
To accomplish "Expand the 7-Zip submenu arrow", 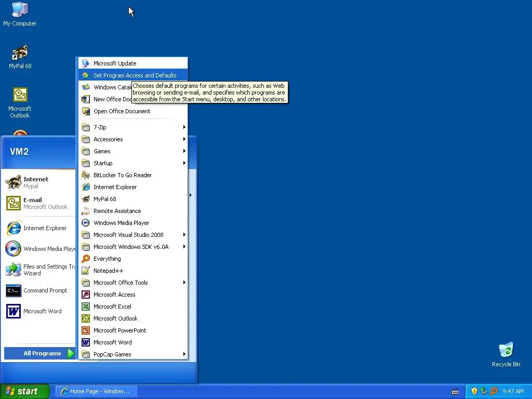I will [184, 127].
